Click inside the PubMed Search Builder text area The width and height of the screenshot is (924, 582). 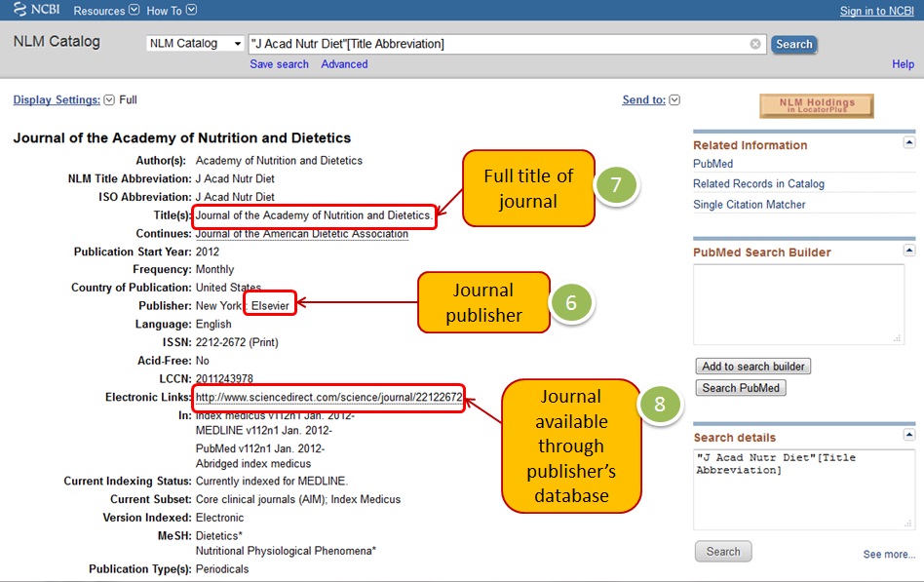click(799, 302)
